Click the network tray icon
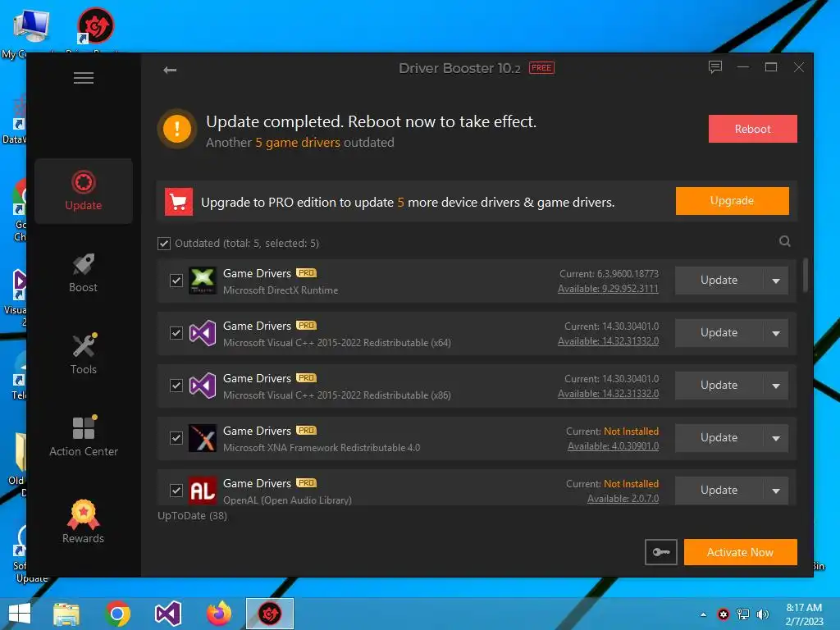This screenshot has width=840, height=630. [743, 614]
